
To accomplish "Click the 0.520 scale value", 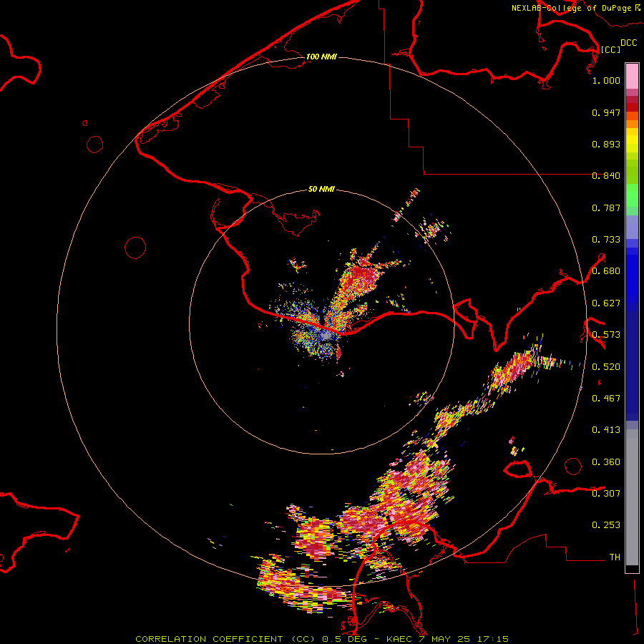I will click(606, 367).
